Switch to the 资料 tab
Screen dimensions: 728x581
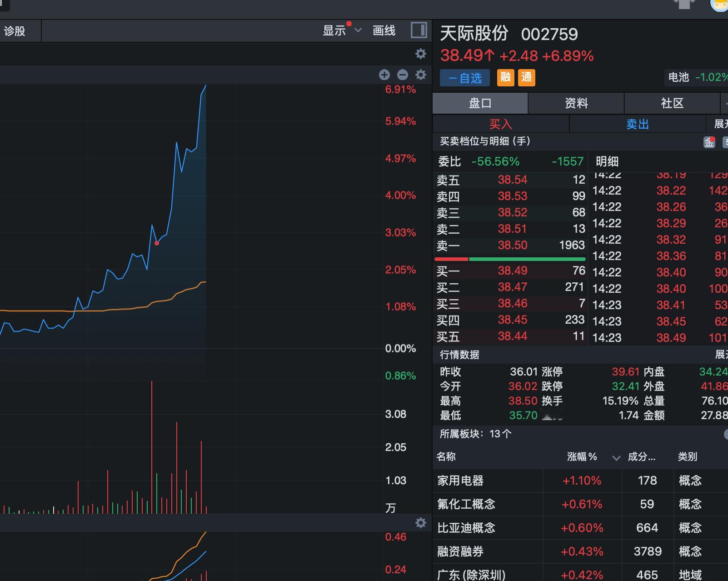[x=575, y=103]
